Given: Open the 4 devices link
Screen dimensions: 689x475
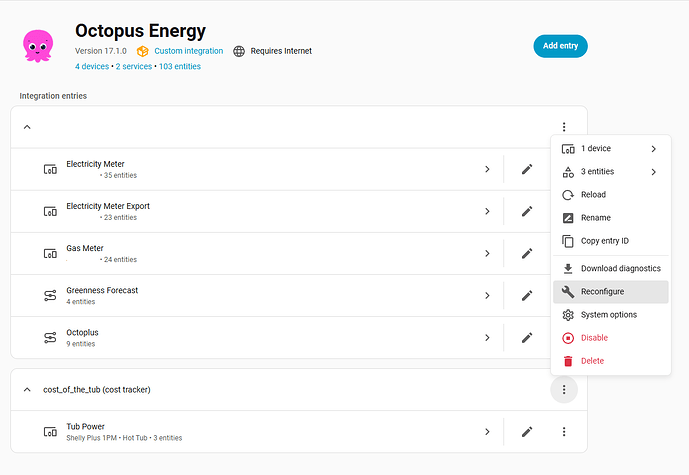Looking at the screenshot, I should [92, 66].
